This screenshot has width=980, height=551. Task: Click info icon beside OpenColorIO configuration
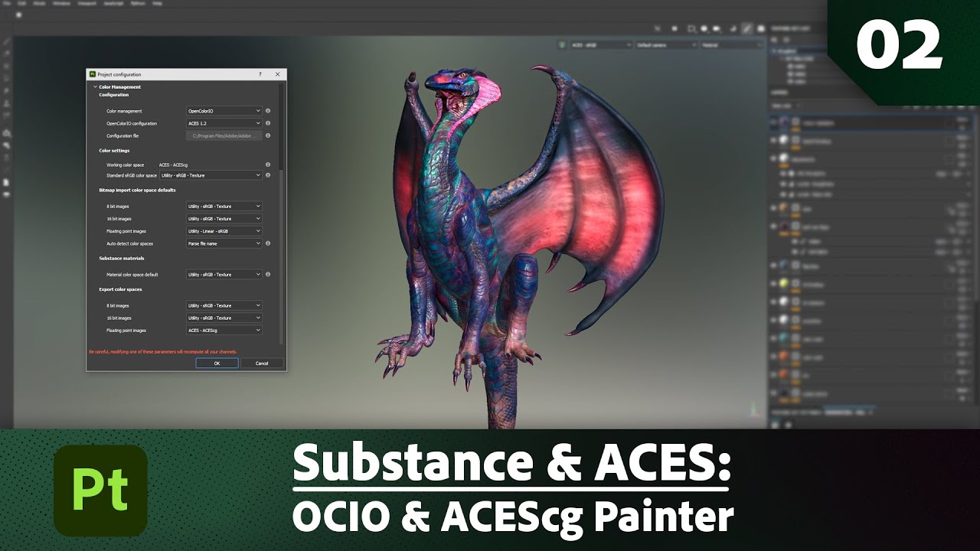click(x=268, y=123)
